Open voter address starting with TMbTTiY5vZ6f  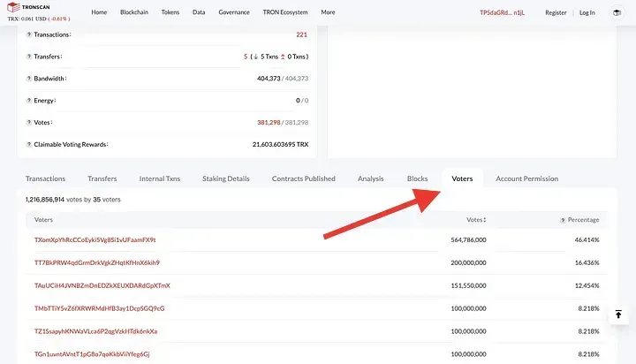(x=99, y=308)
